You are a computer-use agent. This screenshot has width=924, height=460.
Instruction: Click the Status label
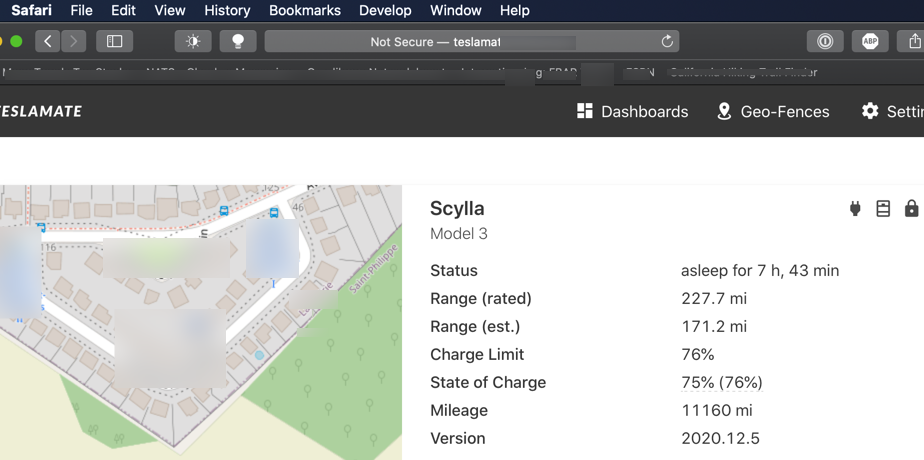[x=454, y=270]
